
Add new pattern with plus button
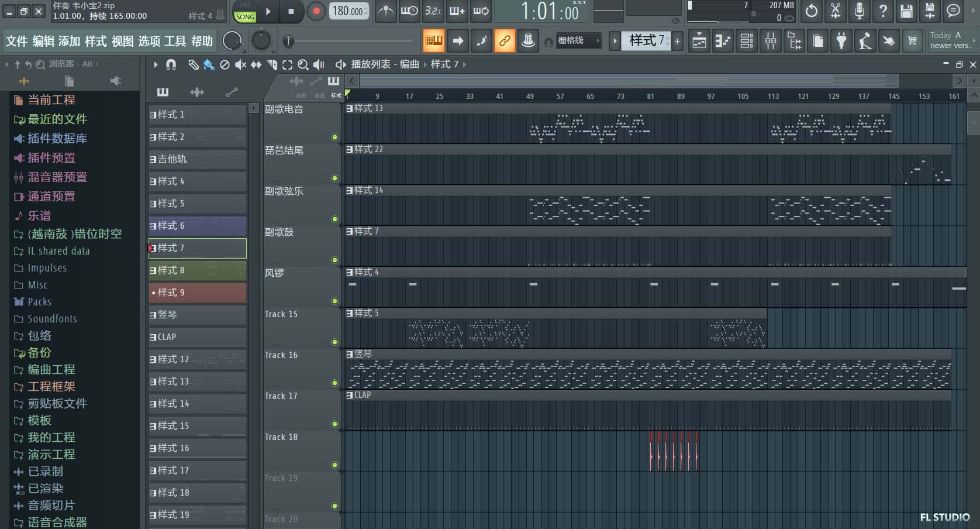(x=678, y=40)
